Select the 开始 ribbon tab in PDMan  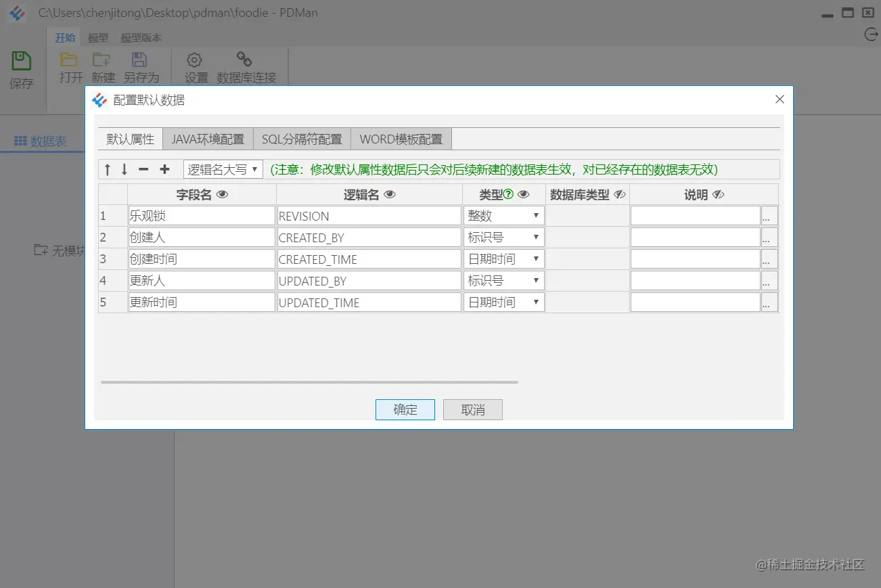[65, 38]
